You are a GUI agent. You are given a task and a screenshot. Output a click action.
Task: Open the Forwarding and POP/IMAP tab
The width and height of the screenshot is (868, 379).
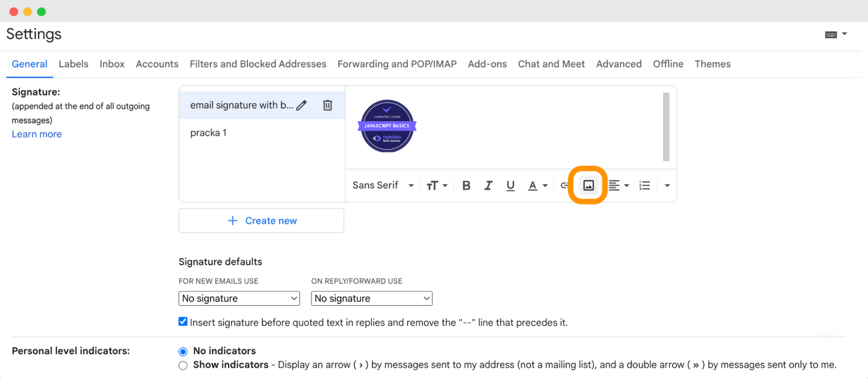[x=397, y=64]
